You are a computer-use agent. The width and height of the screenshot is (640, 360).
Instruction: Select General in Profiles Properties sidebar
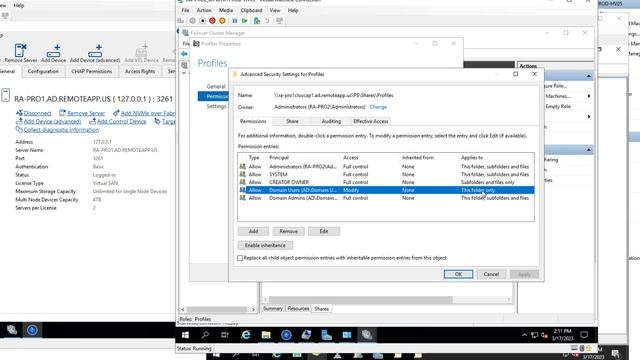pyautogui.click(x=216, y=87)
